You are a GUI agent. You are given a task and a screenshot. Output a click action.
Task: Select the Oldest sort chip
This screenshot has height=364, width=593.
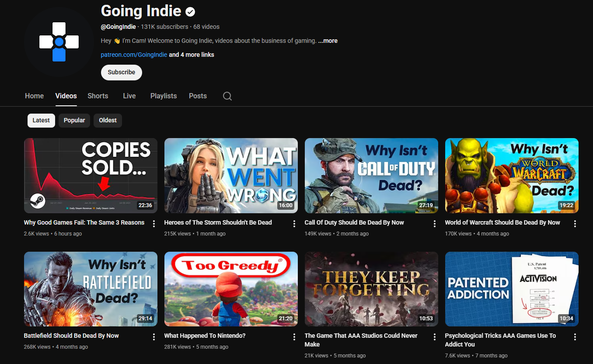[108, 121]
